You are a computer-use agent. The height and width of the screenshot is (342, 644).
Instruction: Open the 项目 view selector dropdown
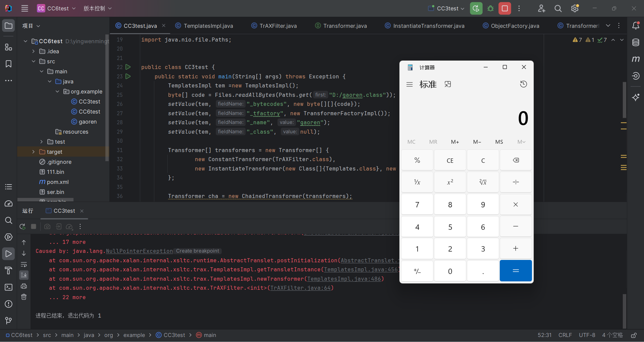point(31,26)
